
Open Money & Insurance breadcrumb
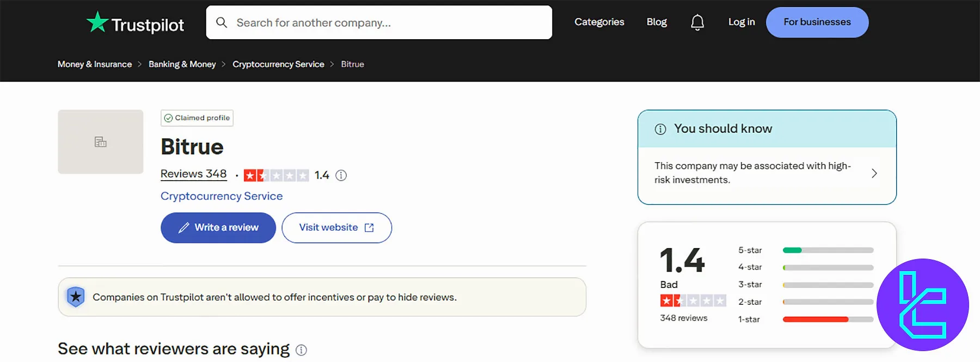pos(95,64)
